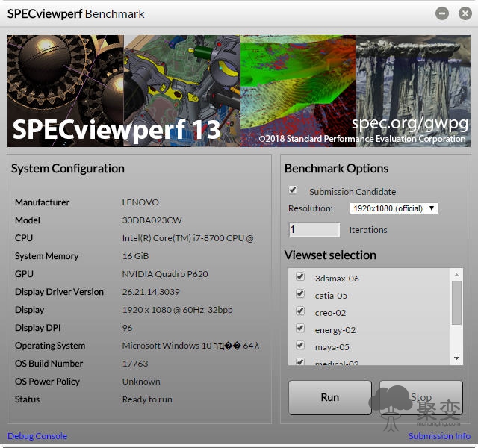Click the viewset list scroll-down arrow
This screenshot has height=448, width=478.
tap(456, 358)
